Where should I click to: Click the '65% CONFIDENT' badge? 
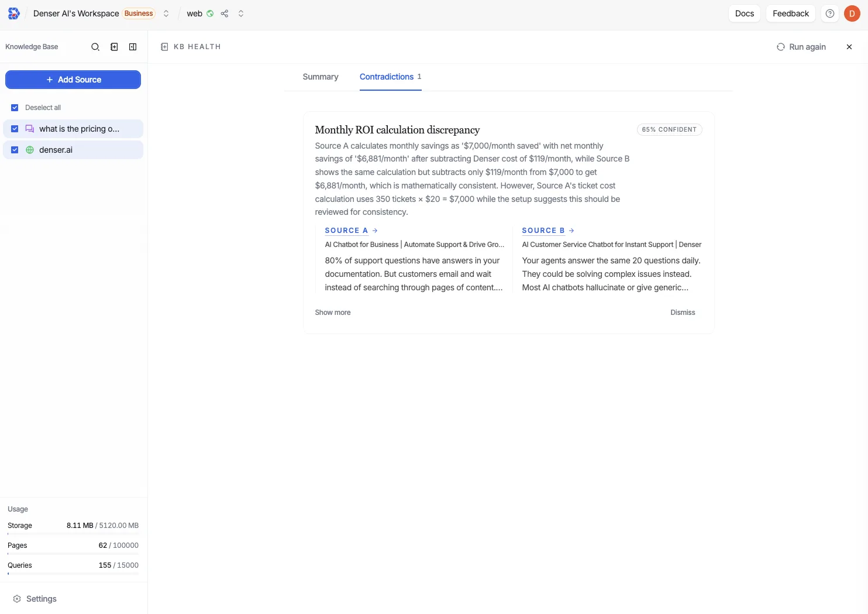[669, 130]
